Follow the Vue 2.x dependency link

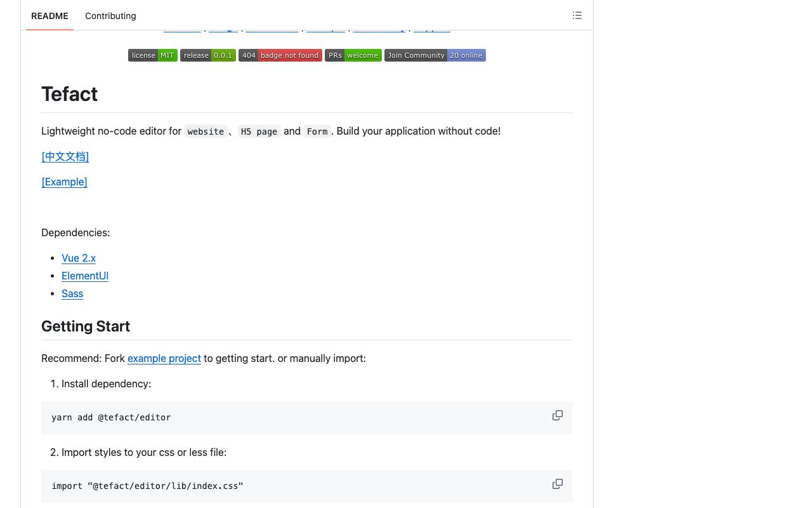[79, 258]
